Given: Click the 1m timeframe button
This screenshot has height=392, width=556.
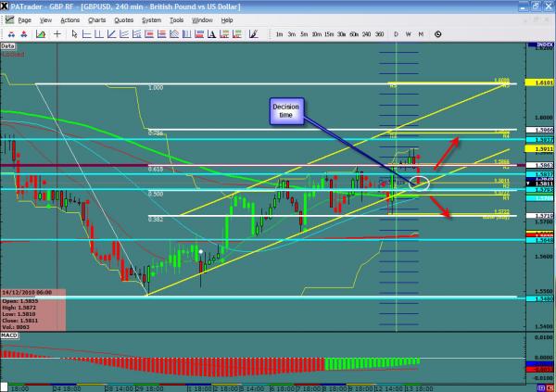Looking at the screenshot, I should 279,33.
